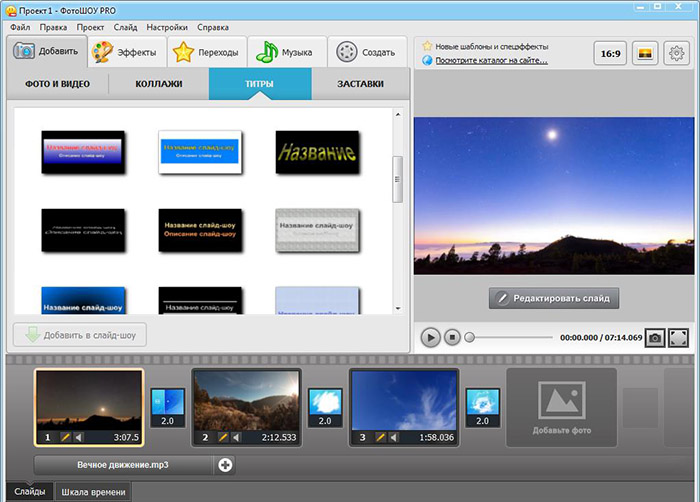Click the templates list scroll up arrow
Image resolution: width=700 pixels, height=502 pixels.
(x=397, y=115)
